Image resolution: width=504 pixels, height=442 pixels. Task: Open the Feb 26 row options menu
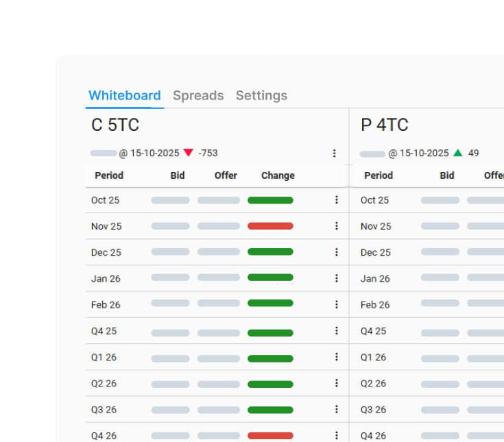click(x=337, y=304)
